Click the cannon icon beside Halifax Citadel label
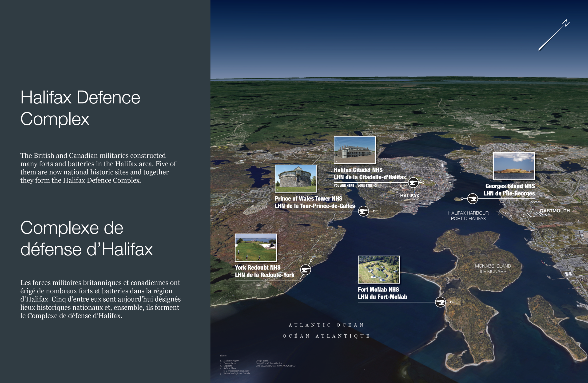Viewport: 588px width, 383px height. coord(413,183)
